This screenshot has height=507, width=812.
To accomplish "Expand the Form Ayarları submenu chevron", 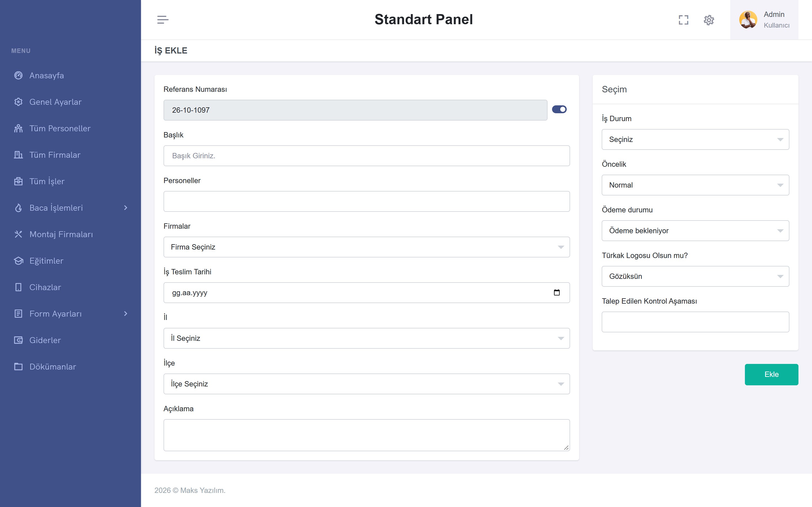I will pos(125,314).
